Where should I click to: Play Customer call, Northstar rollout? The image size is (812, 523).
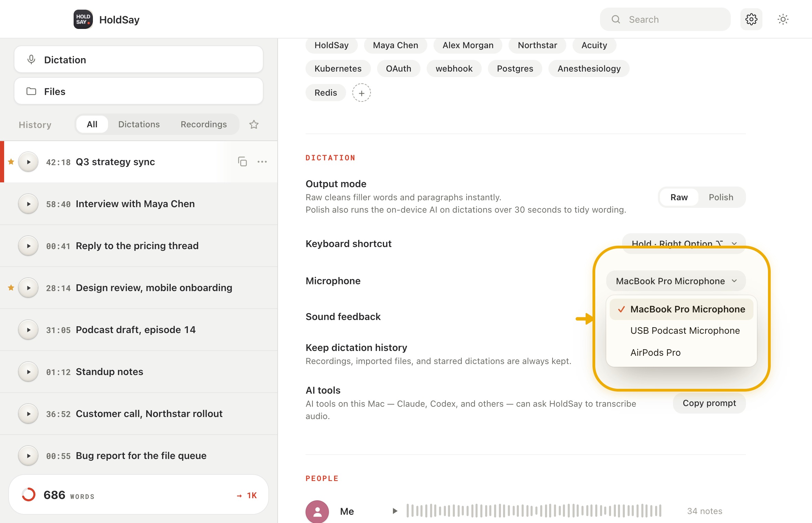(28, 414)
